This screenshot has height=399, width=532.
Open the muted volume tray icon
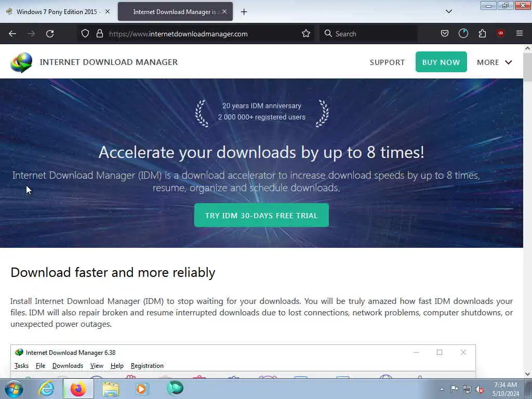(480, 390)
